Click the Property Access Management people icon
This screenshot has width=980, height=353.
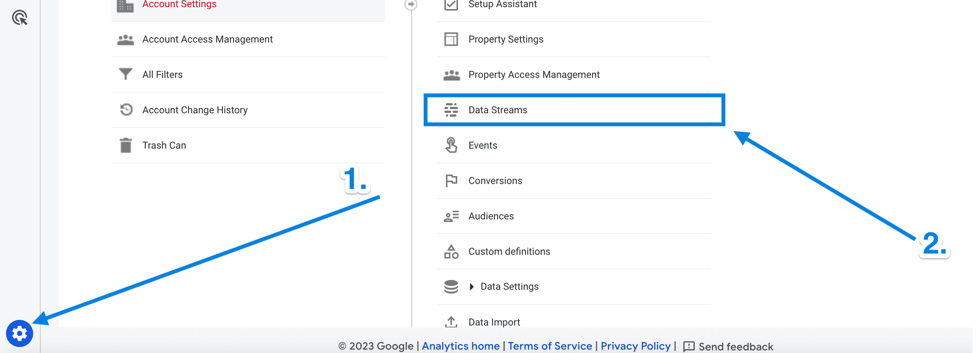pos(452,75)
